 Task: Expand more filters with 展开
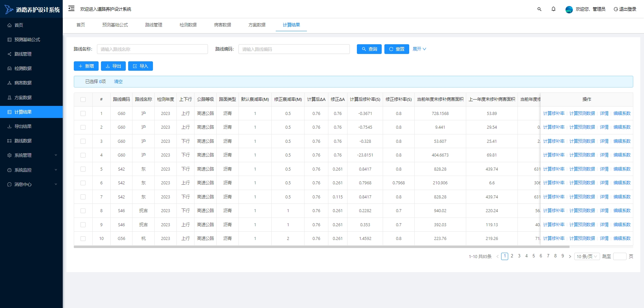point(419,49)
